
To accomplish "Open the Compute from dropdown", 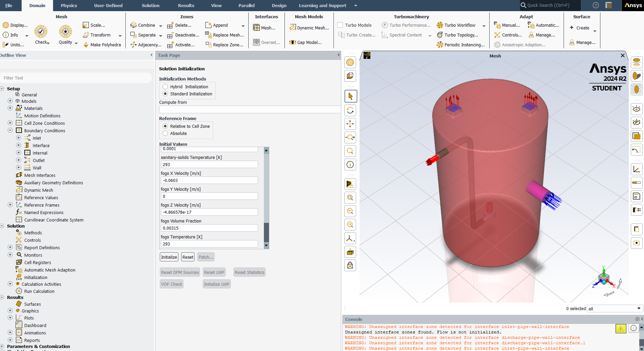I will pyautogui.click(x=250, y=110).
